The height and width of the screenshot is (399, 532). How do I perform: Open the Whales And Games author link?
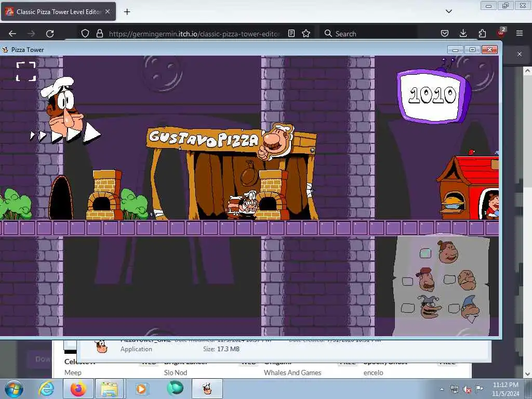point(292,373)
